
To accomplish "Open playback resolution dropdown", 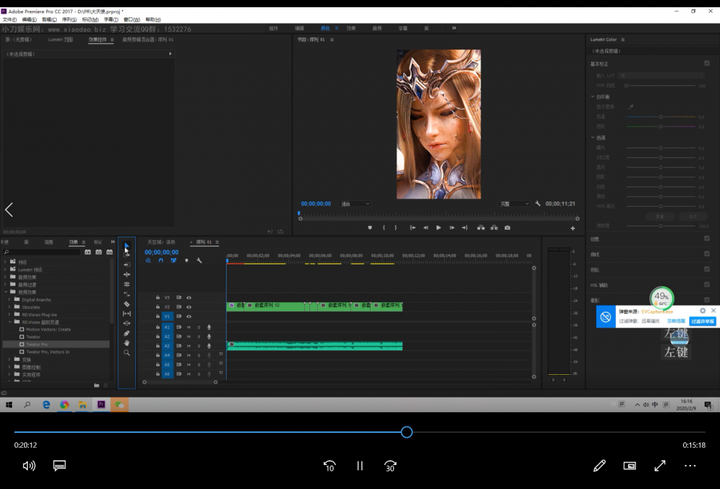I will point(514,203).
